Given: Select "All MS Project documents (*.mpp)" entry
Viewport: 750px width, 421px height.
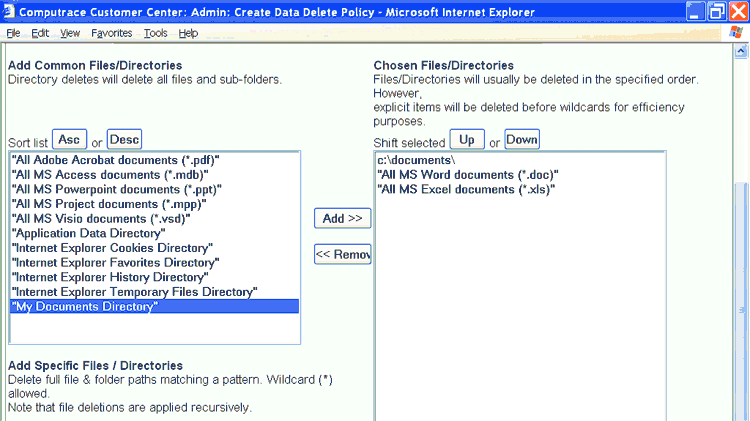Looking at the screenshot, I should click(154, 204).
